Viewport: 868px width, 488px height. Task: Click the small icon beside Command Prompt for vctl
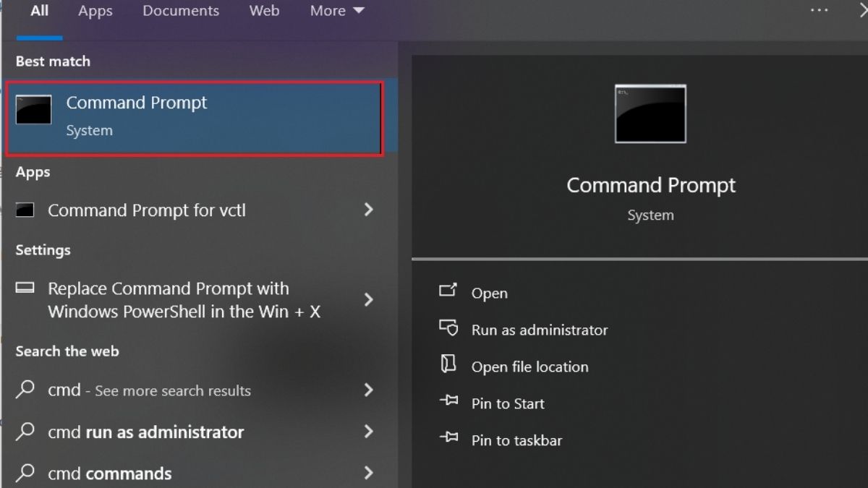(x=25, y=210)
